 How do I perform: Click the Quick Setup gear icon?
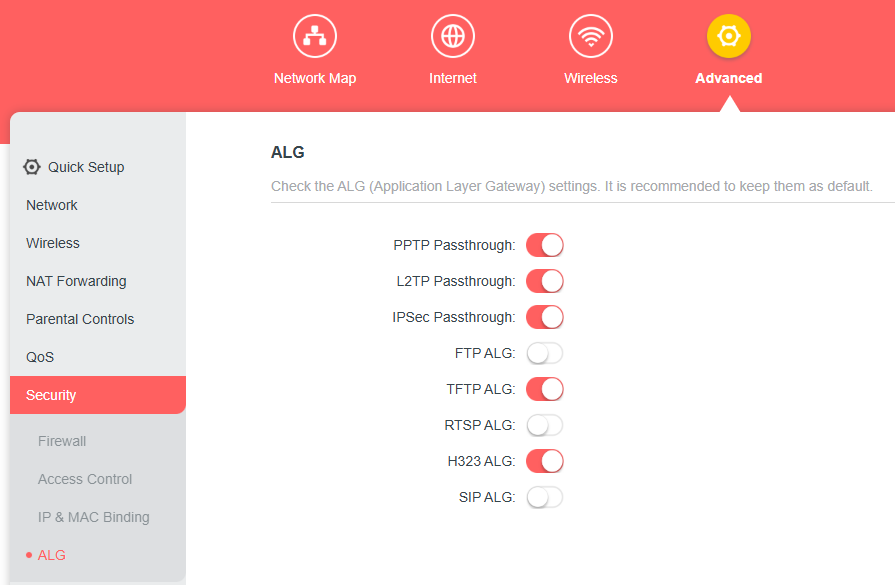point(31,167)
